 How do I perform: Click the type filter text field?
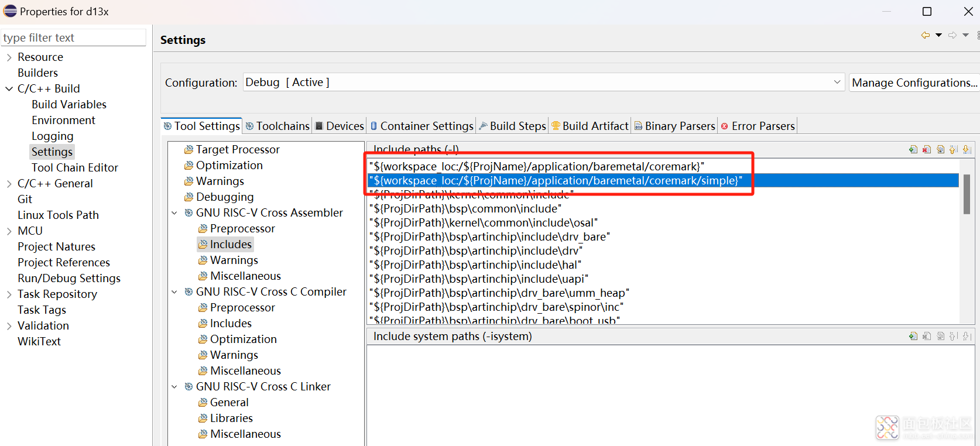coord(73,37)
